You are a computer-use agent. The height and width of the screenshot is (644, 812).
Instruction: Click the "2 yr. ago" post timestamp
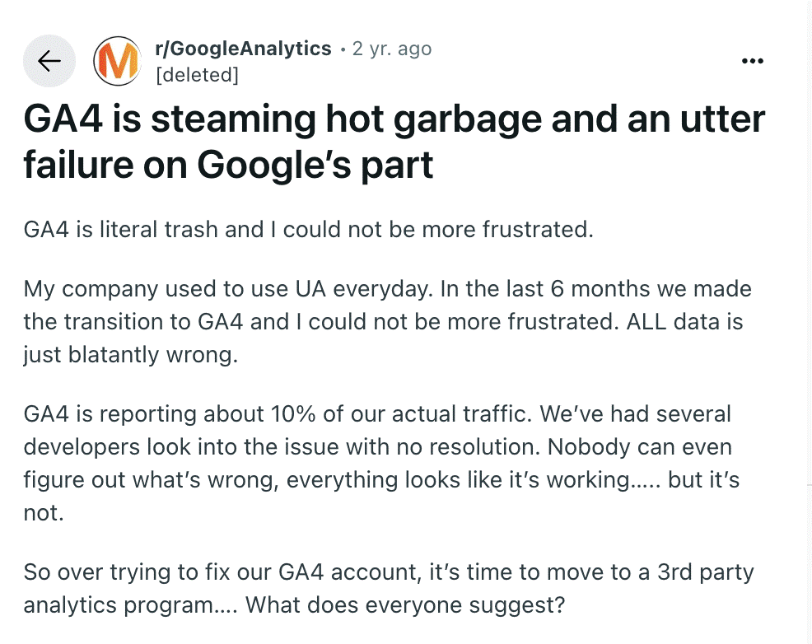pyautogui.click(x=392, y=49)
